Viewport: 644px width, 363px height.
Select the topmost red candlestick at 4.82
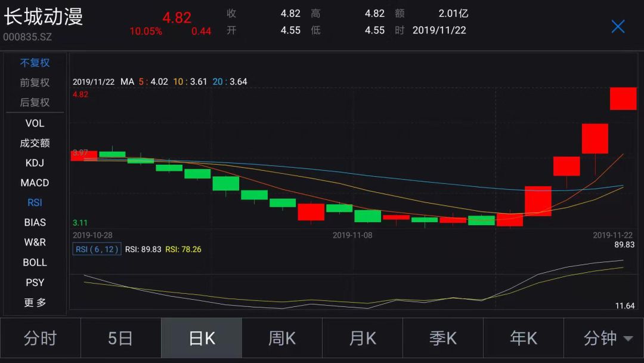coord(623,99)
